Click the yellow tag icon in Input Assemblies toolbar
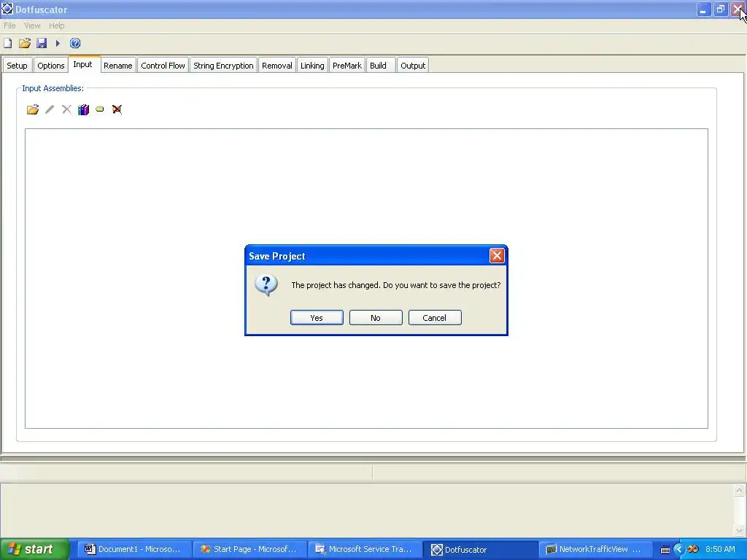This screenshot has width=747, height=560. pos(99,109)
